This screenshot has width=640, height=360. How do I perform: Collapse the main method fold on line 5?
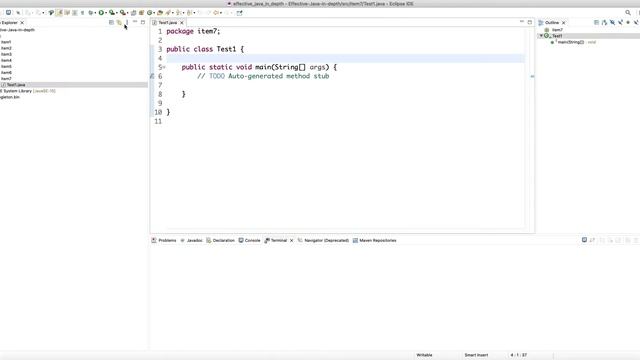164,67
